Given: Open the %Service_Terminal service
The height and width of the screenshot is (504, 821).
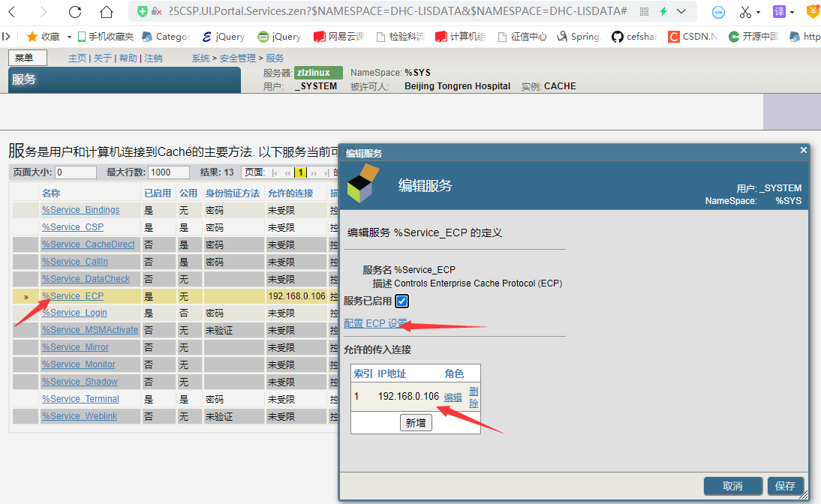Looking at the screenshot, I should point(80,399).
